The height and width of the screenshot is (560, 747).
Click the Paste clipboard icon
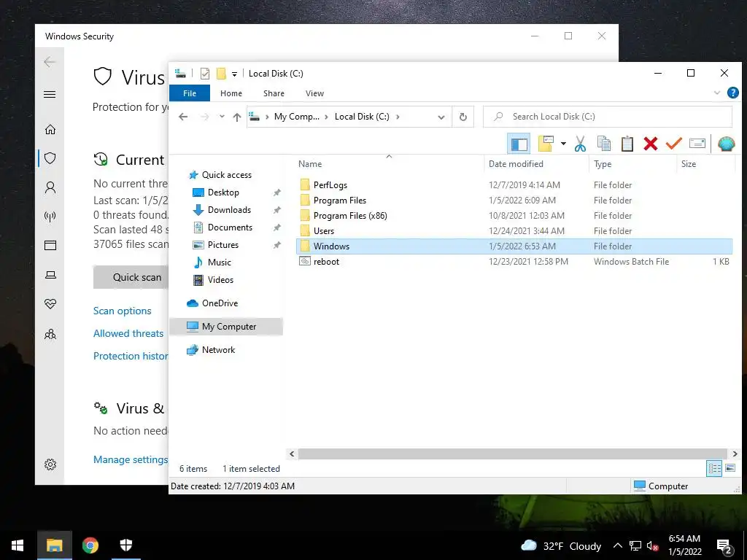click(627, 144)
